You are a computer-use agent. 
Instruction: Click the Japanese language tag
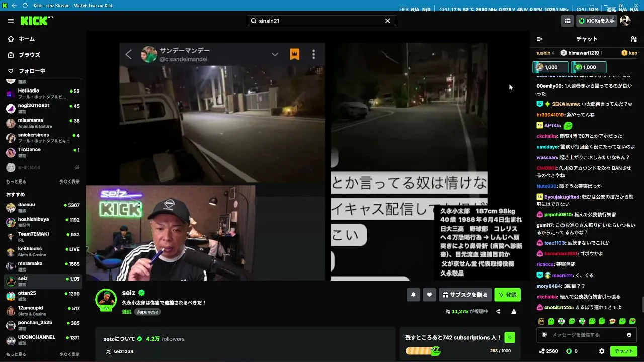148,312
